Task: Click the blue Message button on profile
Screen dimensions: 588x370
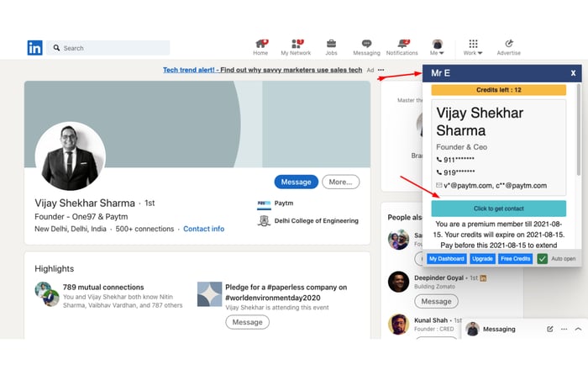Action: [297, 182]
